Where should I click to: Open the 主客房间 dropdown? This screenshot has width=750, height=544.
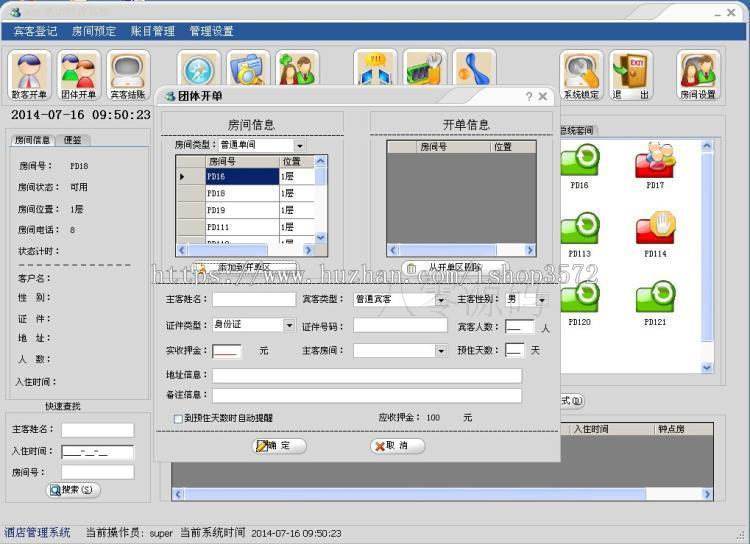[441, 351]
